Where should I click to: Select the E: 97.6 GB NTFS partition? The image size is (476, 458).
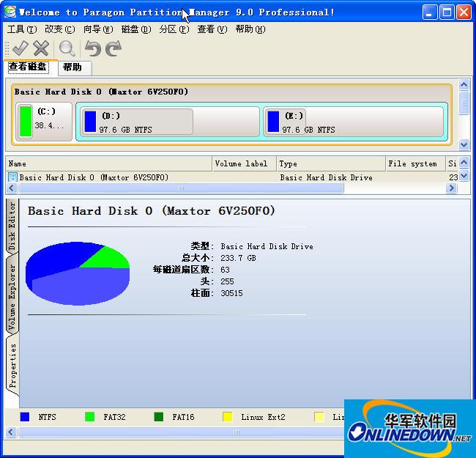tap(354, 122)
